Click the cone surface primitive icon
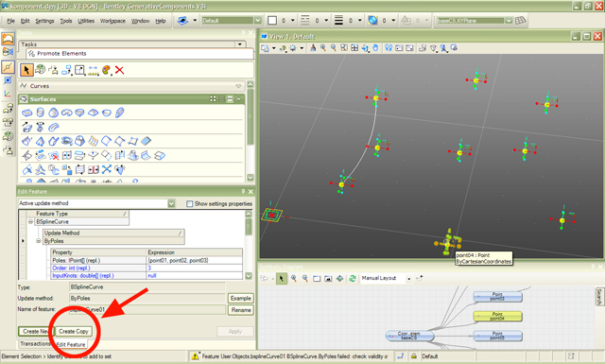This screenshot has height=364, width=605. (54, 113)
